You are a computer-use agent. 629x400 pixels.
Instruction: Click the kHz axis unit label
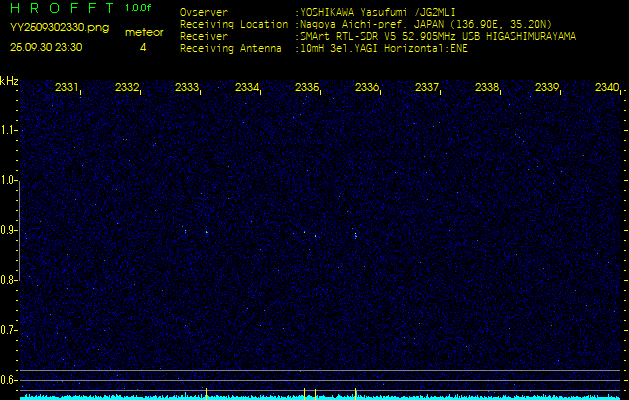[x=9, y=81]
